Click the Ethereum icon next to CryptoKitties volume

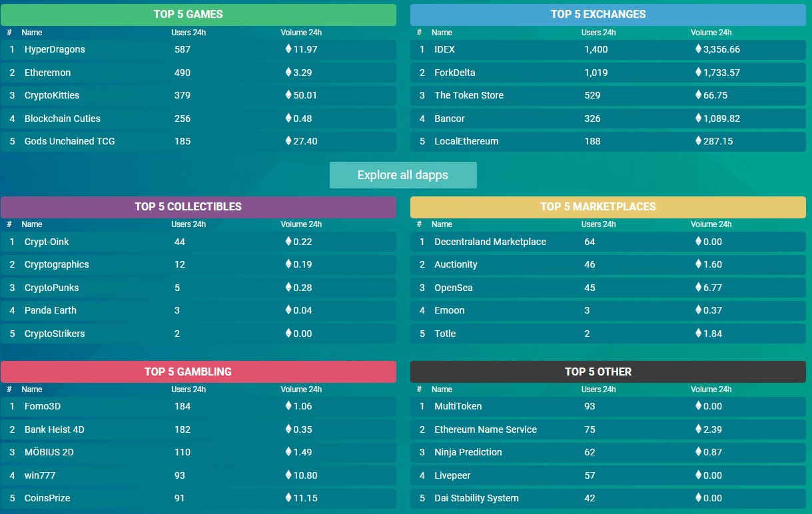pos(288,95)
